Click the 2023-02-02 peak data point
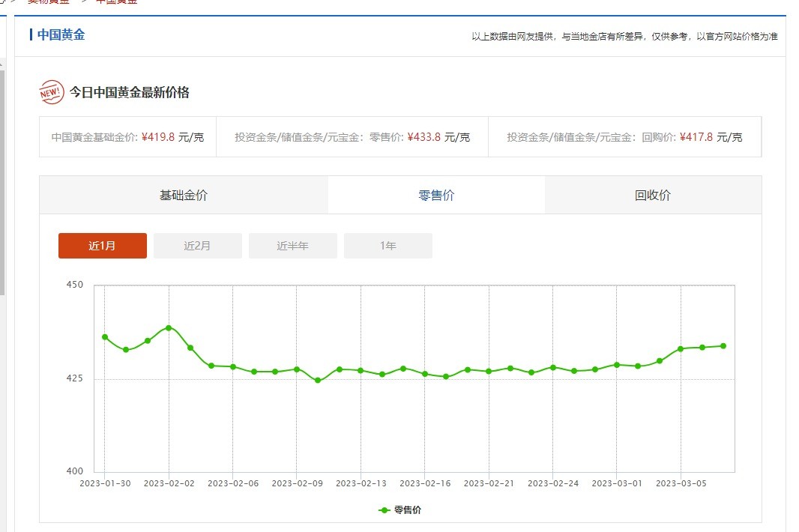The image size is (799, 532). coord(169,328)
